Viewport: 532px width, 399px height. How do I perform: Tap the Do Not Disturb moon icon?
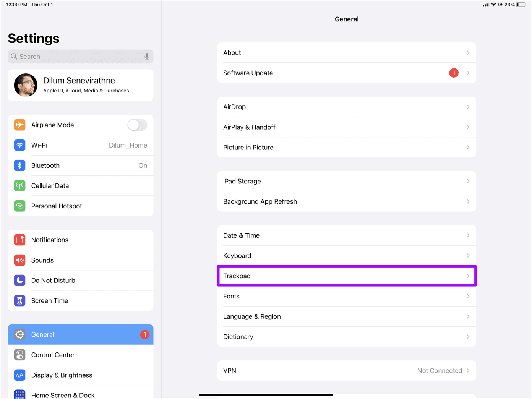click(19, 281)
